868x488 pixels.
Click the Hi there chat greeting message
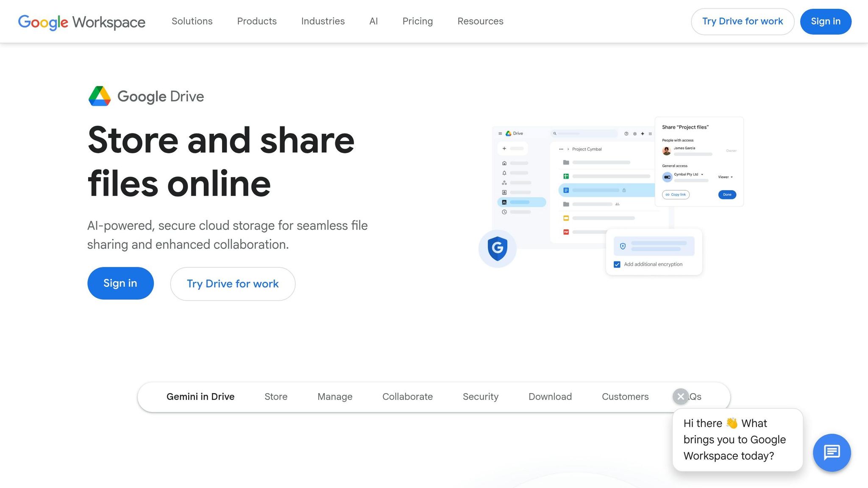[x=737, y=440]
